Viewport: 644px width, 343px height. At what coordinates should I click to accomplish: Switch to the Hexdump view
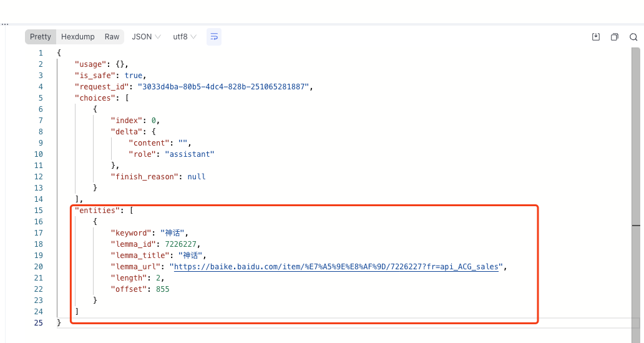(78, 37)
